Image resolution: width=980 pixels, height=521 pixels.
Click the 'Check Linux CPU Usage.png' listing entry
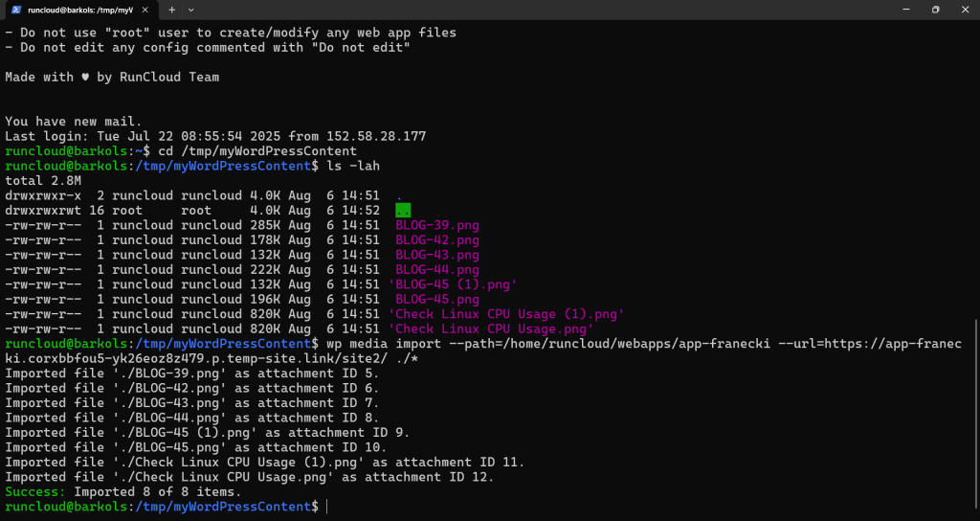[490, 328]
